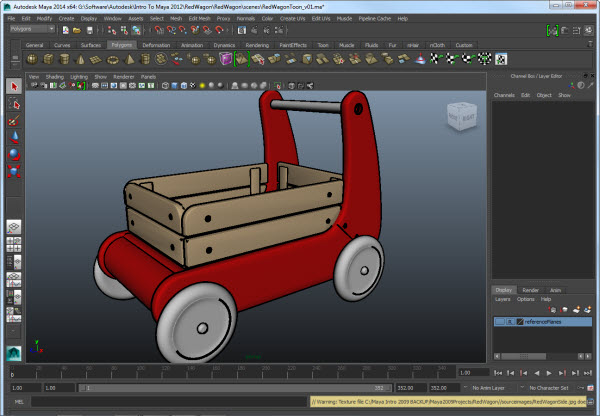Image resolution: width=600 pixels, height=416 pixels.
Task: Open the Pipeline Cache menu
Action: pos(375,18)
